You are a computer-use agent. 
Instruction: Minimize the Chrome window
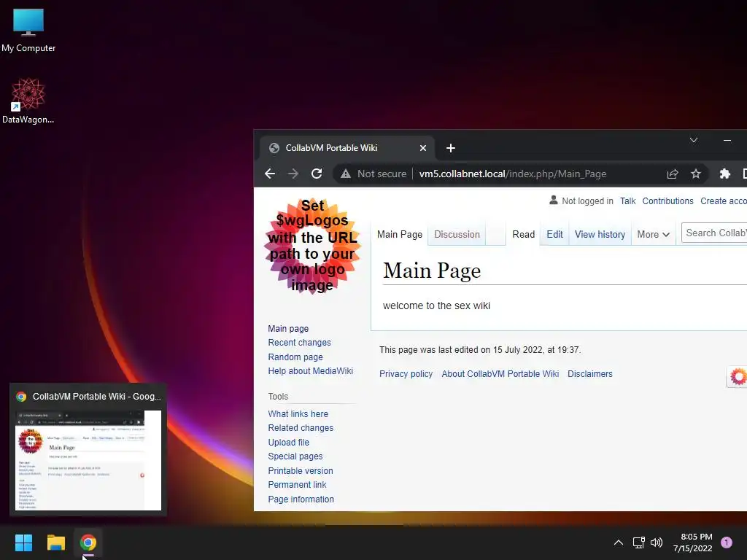coord(727,140)
